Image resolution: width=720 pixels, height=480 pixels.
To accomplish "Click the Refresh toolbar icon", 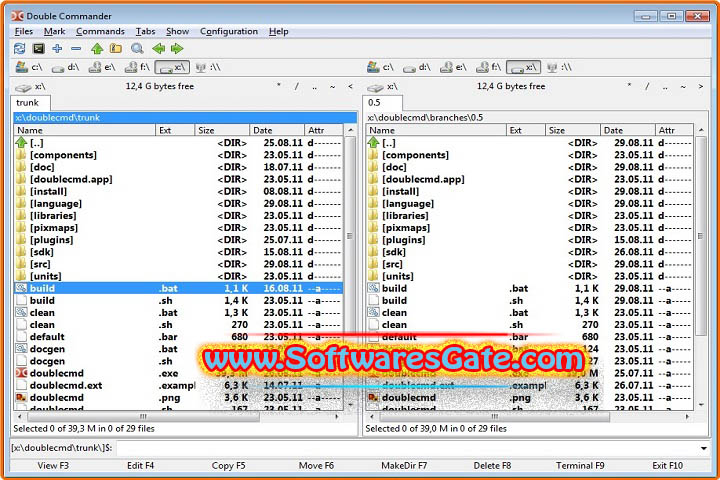I will click(x=19, y=48).
